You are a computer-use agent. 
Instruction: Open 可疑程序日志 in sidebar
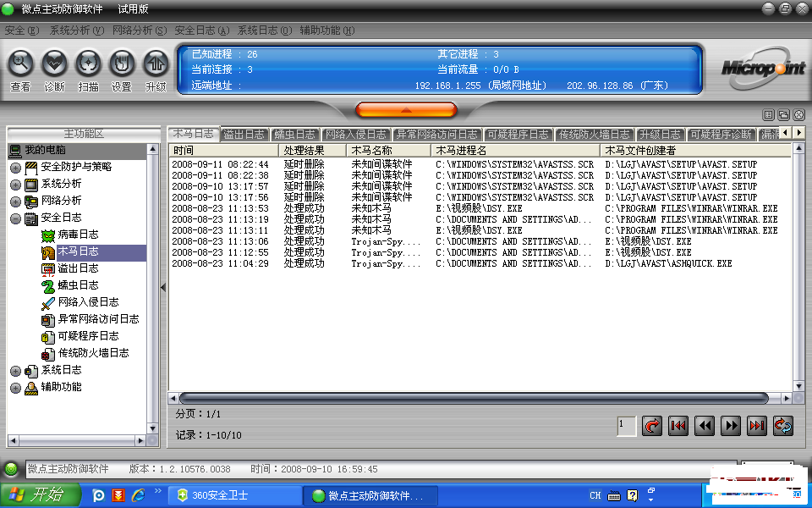[88, 336]
